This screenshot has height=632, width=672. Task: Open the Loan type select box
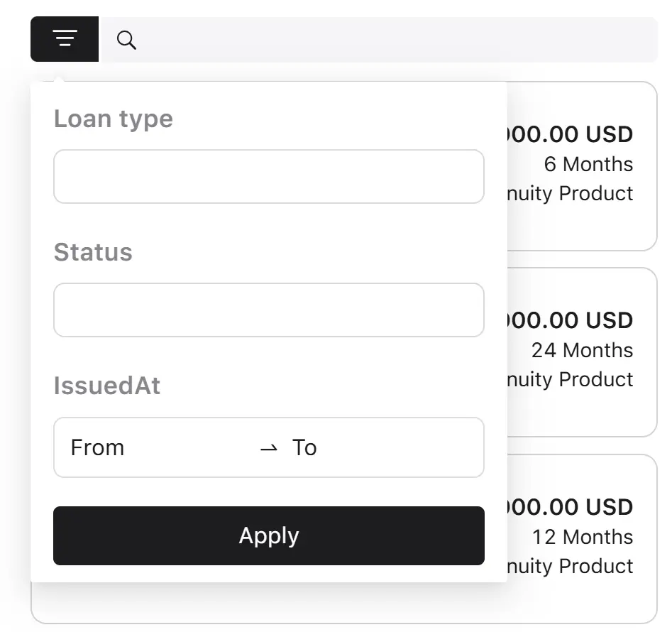click(269, 177)
